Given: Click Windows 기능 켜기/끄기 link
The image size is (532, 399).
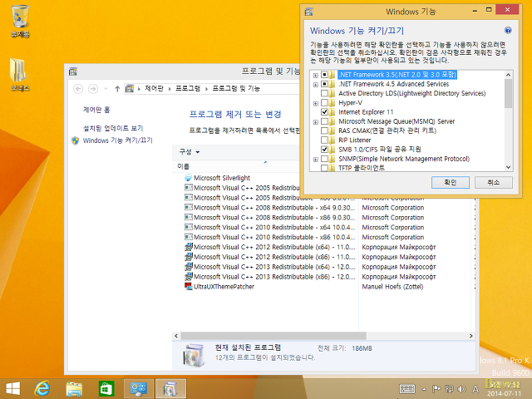Looking at the screenshot, I should point(118,140).
